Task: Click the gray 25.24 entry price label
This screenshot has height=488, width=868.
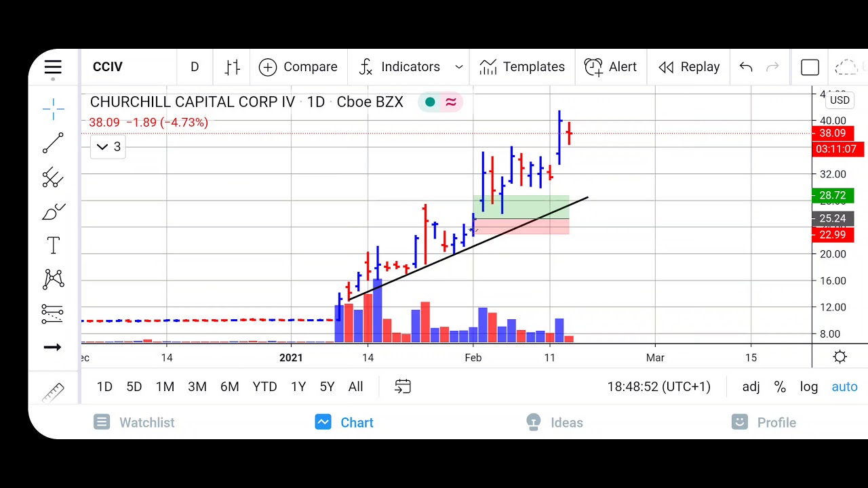Action: [832, 218]
